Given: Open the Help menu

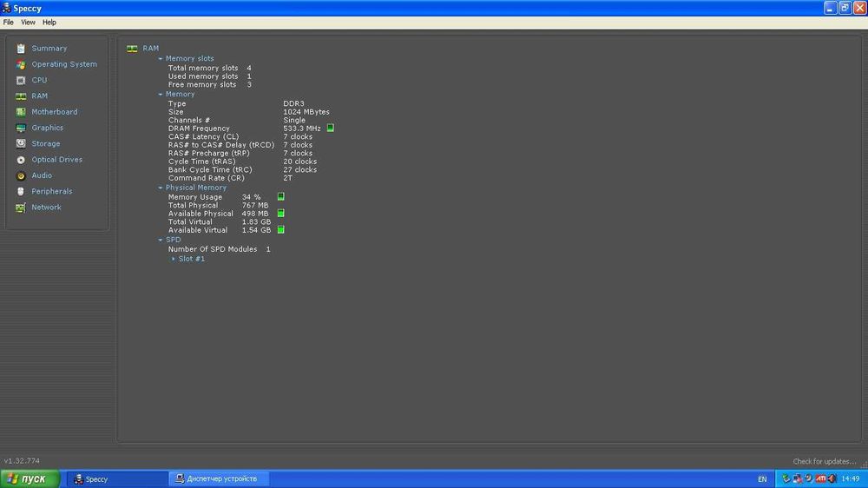Looking at the screenshot, I should (x=49, y=23).
